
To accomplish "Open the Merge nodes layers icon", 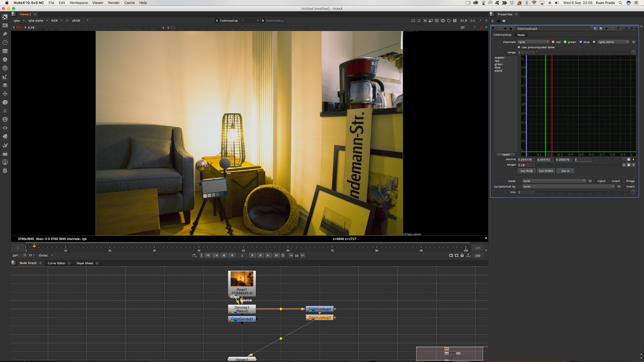I will [x=5, y=85].
